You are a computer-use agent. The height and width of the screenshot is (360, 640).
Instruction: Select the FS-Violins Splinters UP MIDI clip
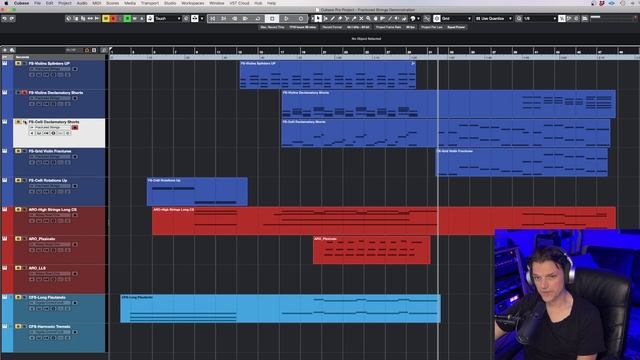[x=328, y=75]
